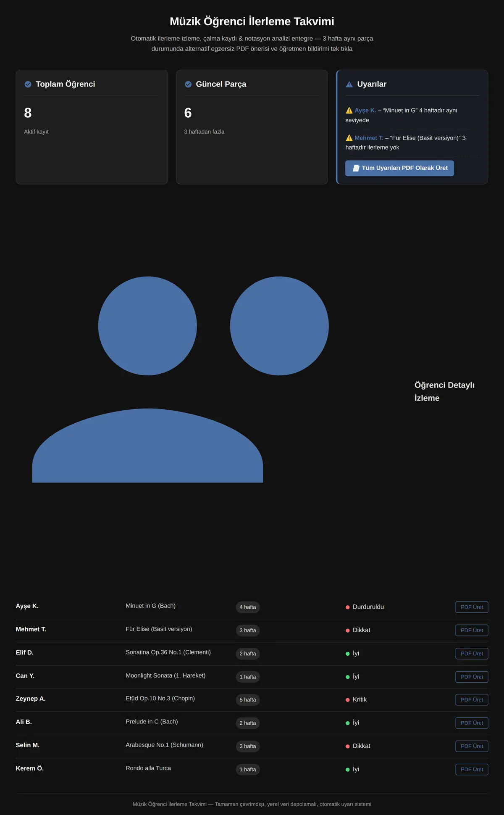
Task: Click 'İyi' status in Ali B. row
Action: coord(356,723)
